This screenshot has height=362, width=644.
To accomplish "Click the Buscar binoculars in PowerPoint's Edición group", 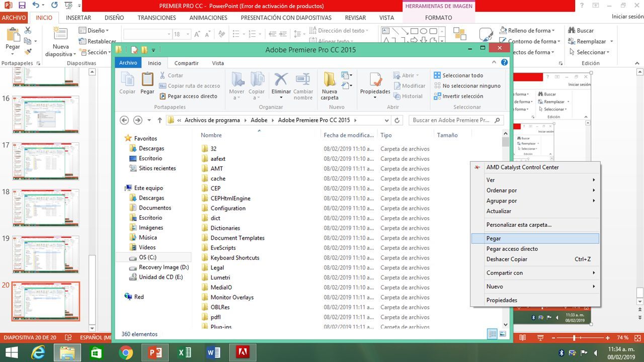I will [x=572, y=30].
